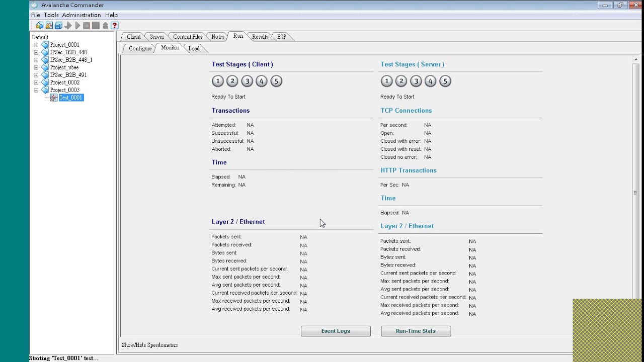Expand the IPSec_B2B_448_1 tree node

[36, 60]
